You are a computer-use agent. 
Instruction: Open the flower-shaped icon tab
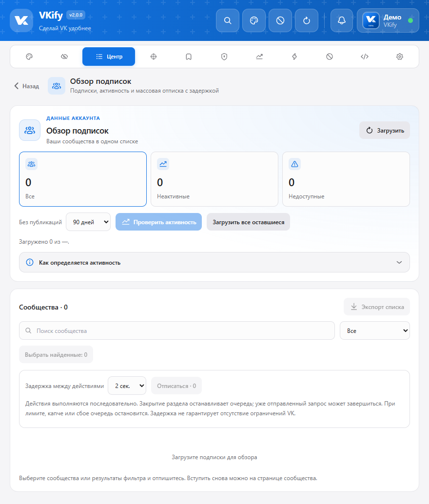[154, 57]
